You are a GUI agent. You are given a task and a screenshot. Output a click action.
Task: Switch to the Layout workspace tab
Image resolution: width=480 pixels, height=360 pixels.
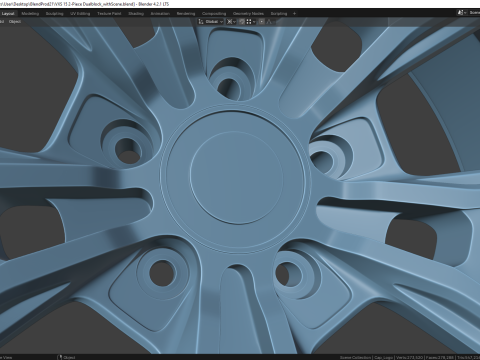tap(8, 14)
